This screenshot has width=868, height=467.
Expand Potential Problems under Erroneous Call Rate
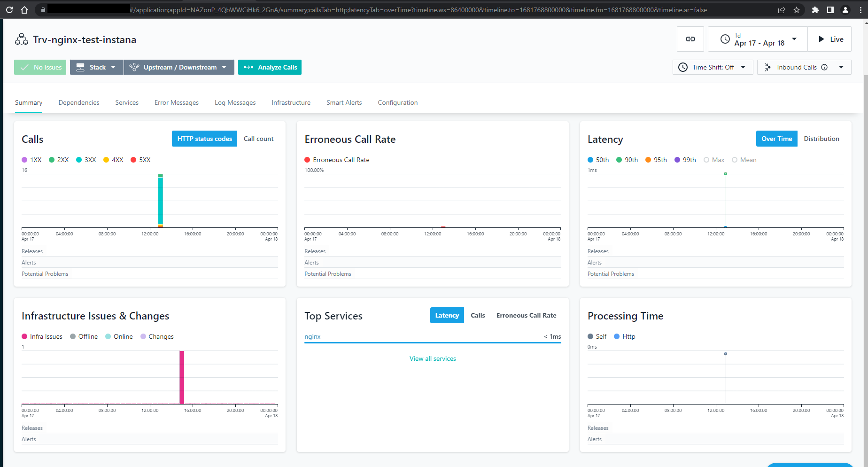tap(327, 273)
